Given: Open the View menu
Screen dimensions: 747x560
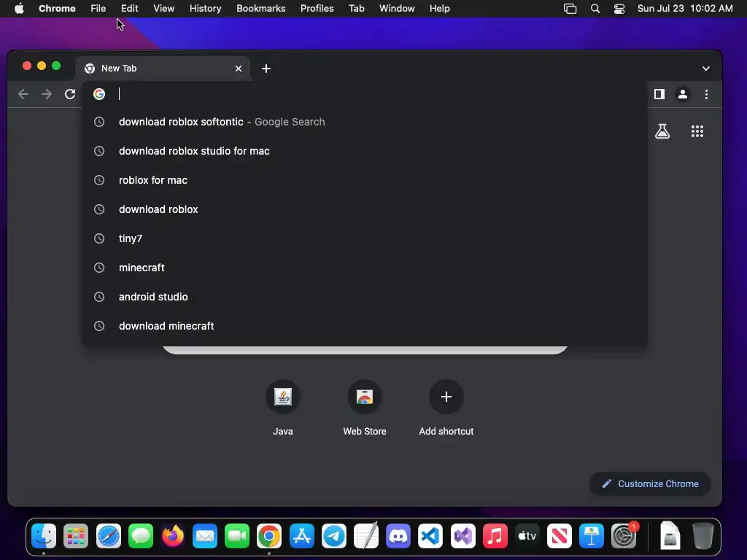Looking at the screenshot, I should tap(163, 9).
